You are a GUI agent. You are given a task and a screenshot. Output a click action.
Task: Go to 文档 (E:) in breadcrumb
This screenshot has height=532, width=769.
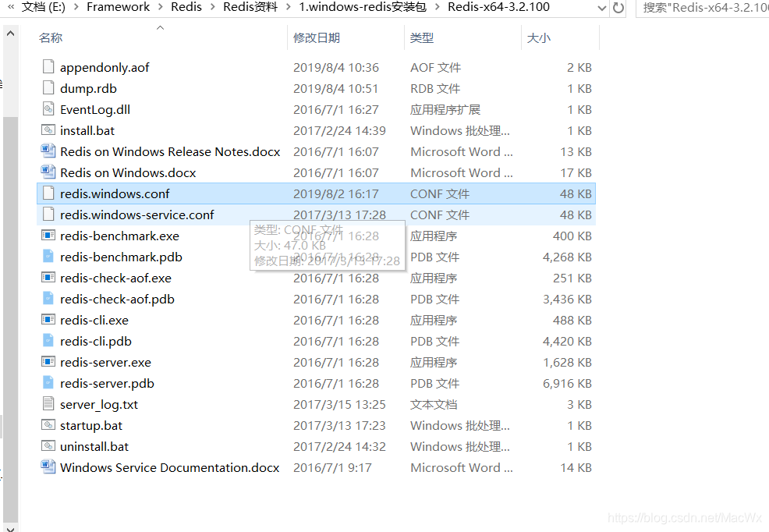point(44,7)
